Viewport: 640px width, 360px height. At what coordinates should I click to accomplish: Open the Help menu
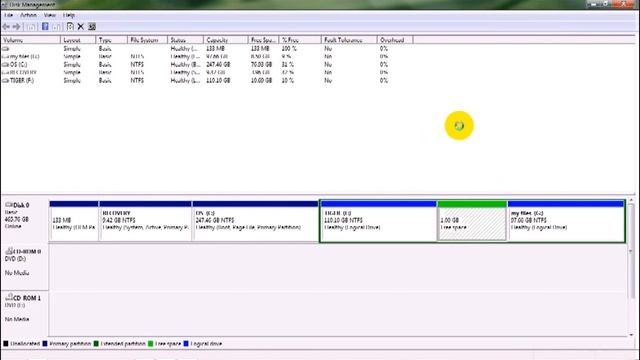coord(69,15)
